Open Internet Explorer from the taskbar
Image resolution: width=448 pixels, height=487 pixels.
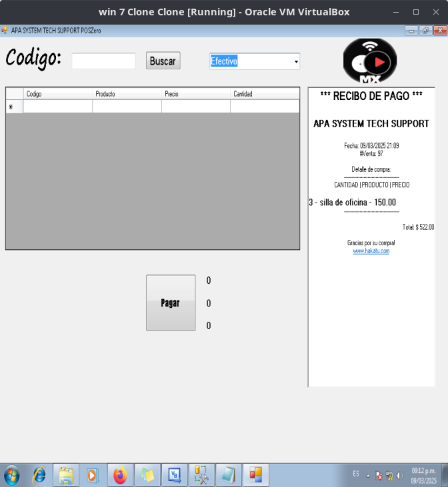39,475
